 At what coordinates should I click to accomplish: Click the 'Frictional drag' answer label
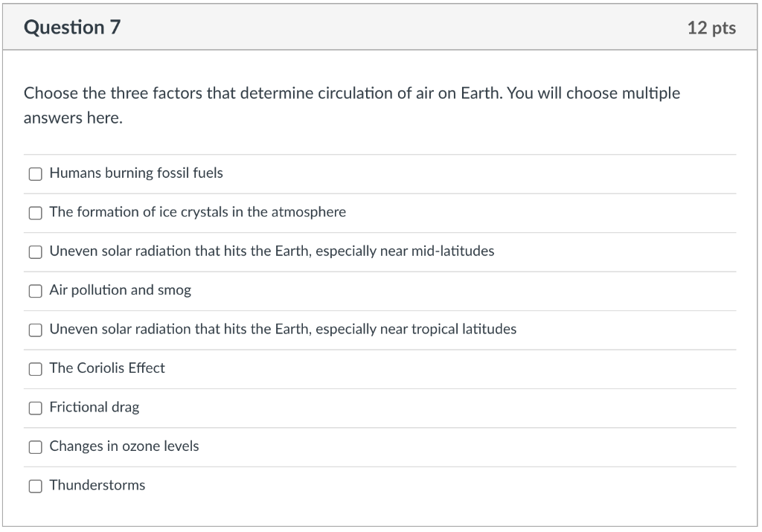(94, 407)
